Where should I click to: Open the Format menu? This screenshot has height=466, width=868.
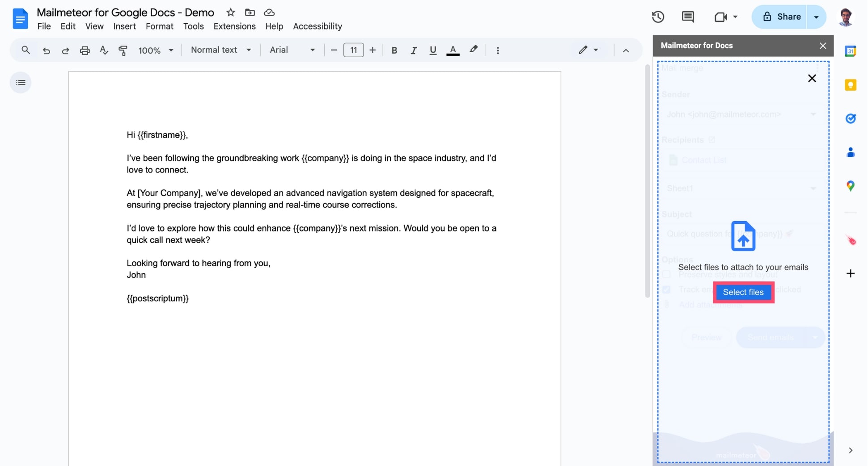159,26
